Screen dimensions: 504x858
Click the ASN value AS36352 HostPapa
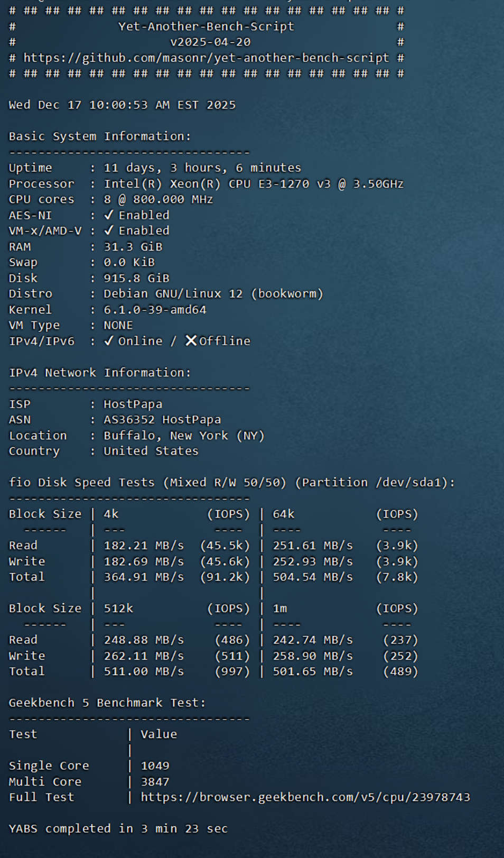(x=162, y=420)
